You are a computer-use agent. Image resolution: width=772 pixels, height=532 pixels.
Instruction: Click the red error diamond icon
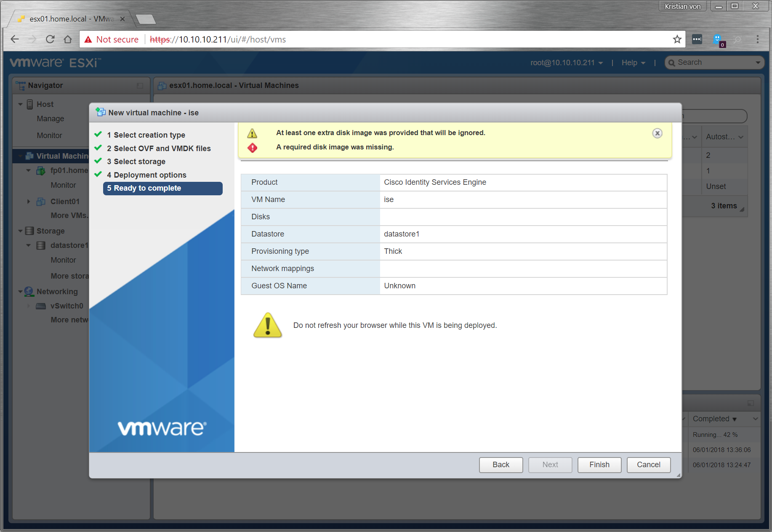[252, 148]
